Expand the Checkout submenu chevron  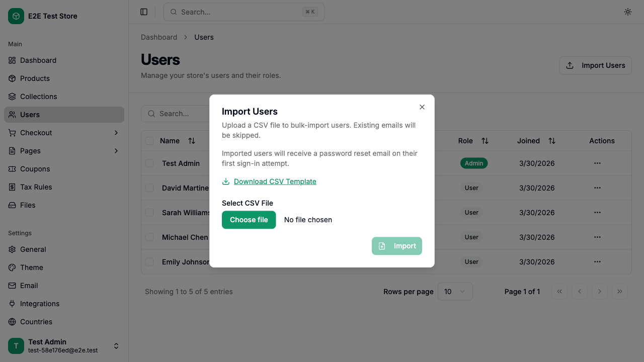(116, 133)
